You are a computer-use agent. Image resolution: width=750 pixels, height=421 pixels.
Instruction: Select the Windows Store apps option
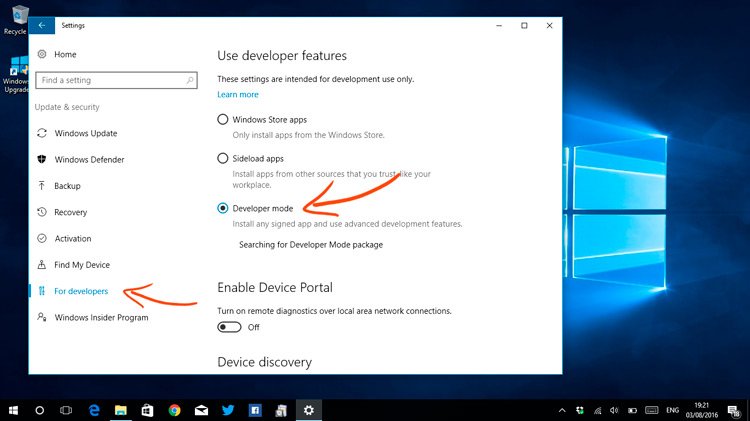(223, 120)
